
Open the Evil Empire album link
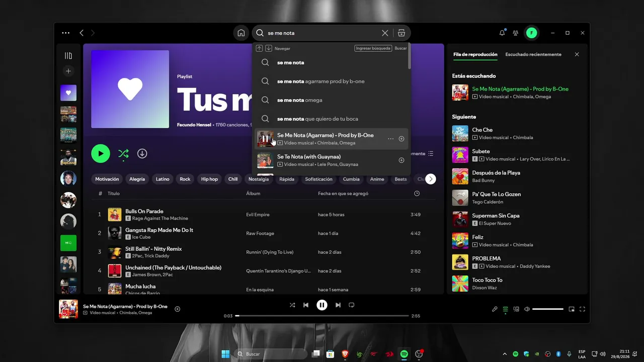258,215
